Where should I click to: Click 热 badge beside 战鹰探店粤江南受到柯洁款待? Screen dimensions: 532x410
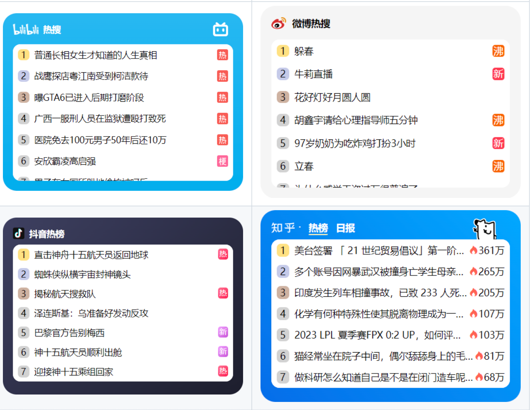(x=222, y=76)
